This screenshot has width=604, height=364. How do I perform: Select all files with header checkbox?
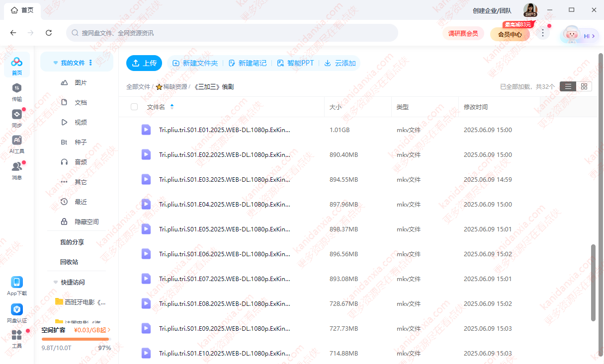pos(134,107)
